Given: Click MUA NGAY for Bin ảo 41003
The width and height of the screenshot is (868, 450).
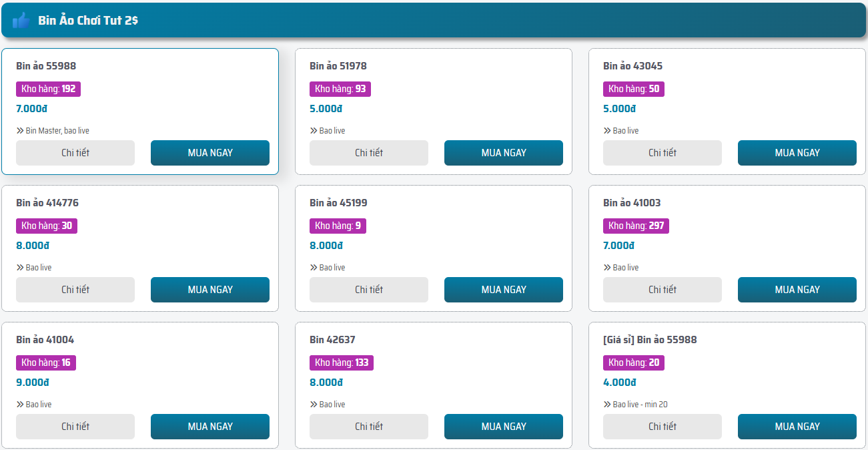Looking at the screenshot, I should coord(797,290).
